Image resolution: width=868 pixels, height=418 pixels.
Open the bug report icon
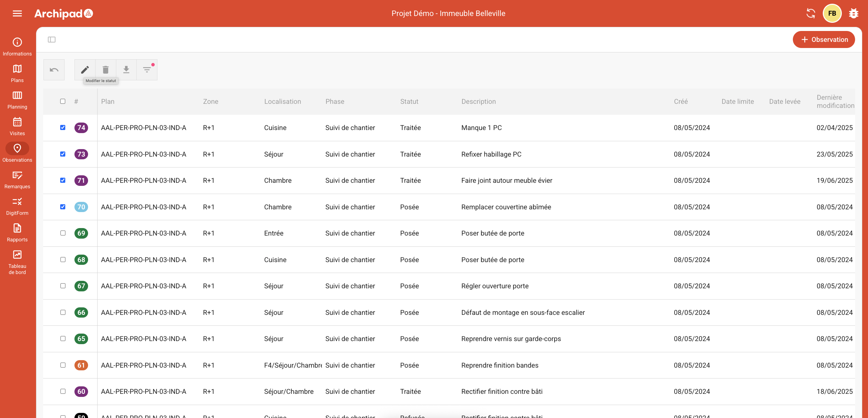[x=854, y=13]
